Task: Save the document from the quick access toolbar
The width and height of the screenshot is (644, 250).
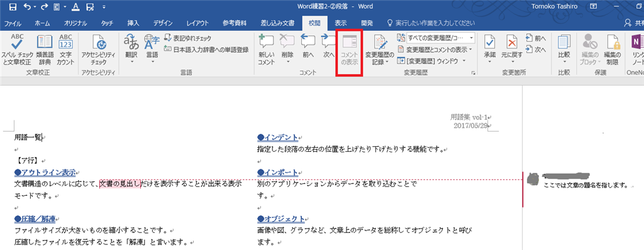Action: (13, 7)
